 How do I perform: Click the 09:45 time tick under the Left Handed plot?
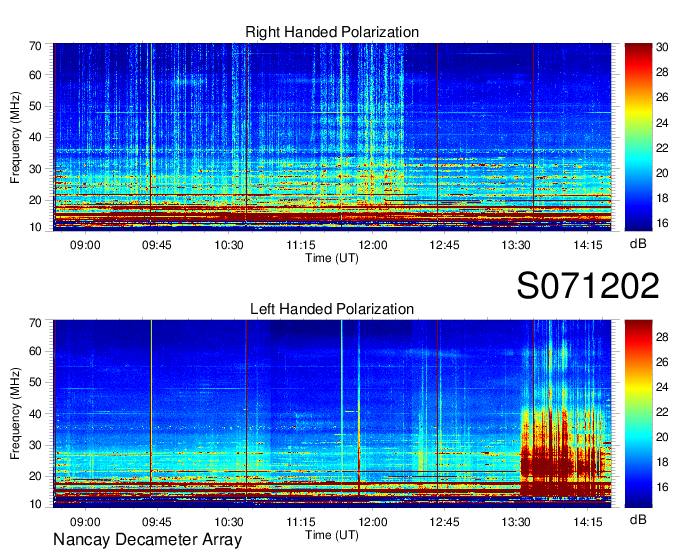157,522
